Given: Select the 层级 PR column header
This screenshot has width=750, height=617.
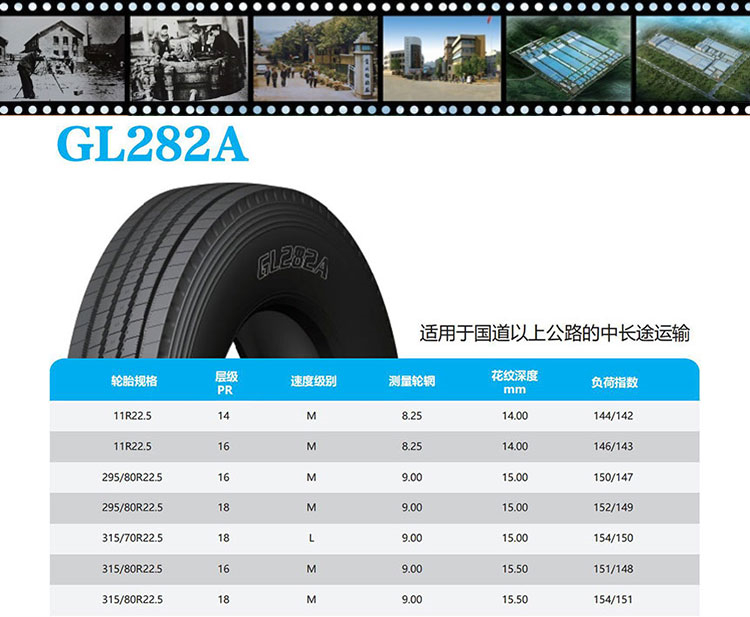Looking at the screenshot, I should point(225,382).
